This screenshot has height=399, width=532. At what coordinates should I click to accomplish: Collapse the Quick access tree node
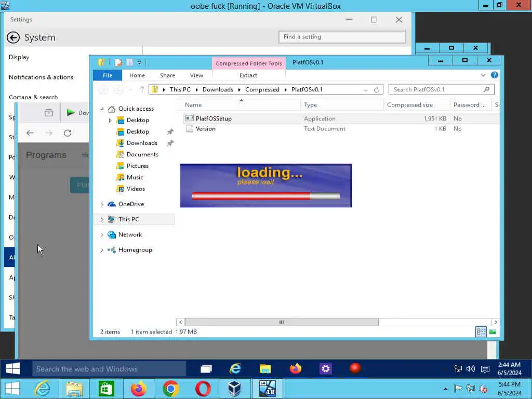click(x=102, y=109)
